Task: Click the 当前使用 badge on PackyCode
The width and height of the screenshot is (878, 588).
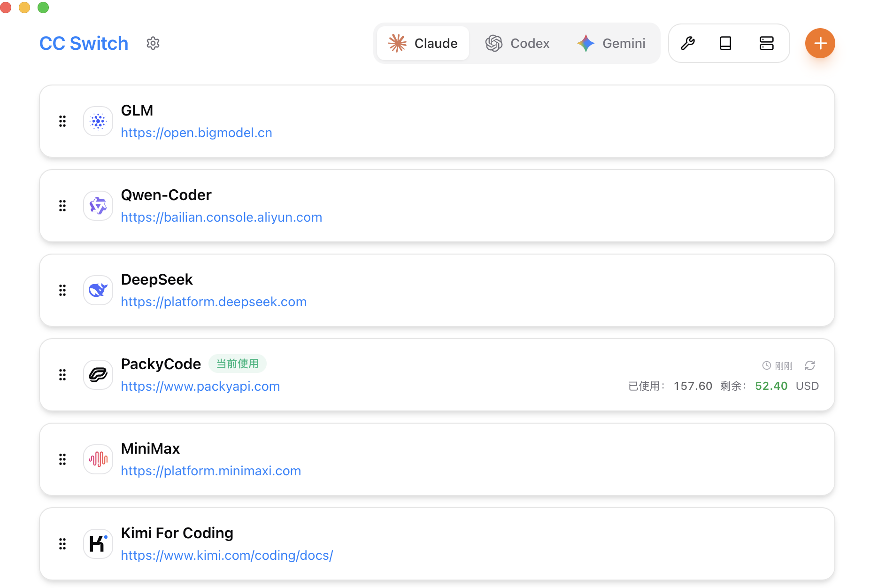Action: click(x=238, y=364)
